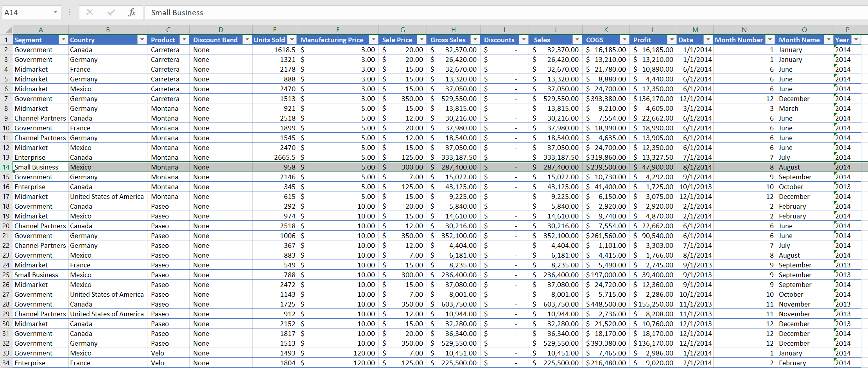Click COGS value 239,500.00
Image resolution: width=868 pixels, height=368 pixels.
[608, 167]
